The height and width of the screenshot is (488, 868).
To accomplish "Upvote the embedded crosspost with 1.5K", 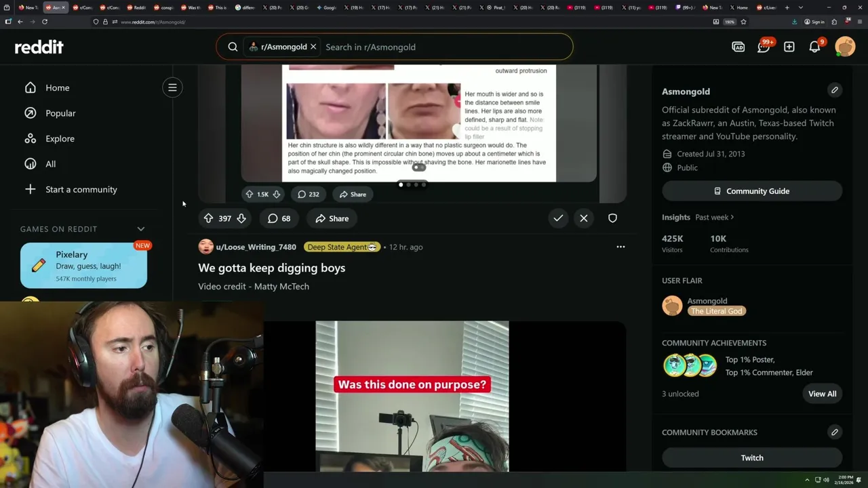I will (x=250, y=194).
